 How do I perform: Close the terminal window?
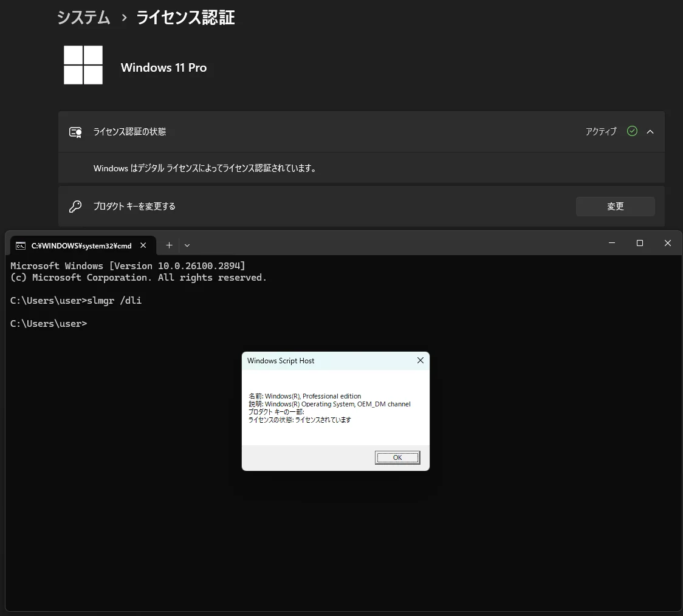click(x=667, y=243)
